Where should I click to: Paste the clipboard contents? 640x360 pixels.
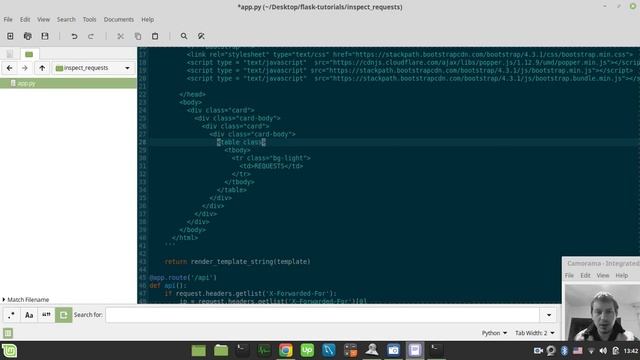(x=155, y=36)
